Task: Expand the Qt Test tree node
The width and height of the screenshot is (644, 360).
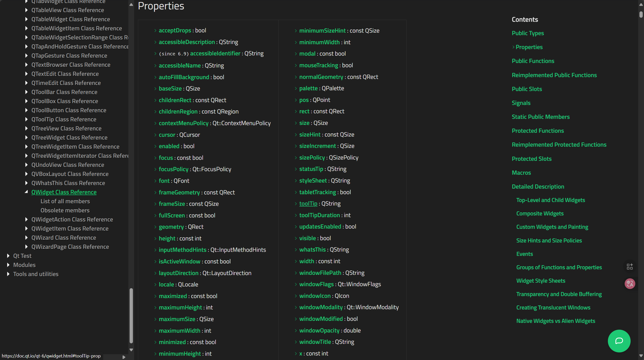Action: (8, 256)
